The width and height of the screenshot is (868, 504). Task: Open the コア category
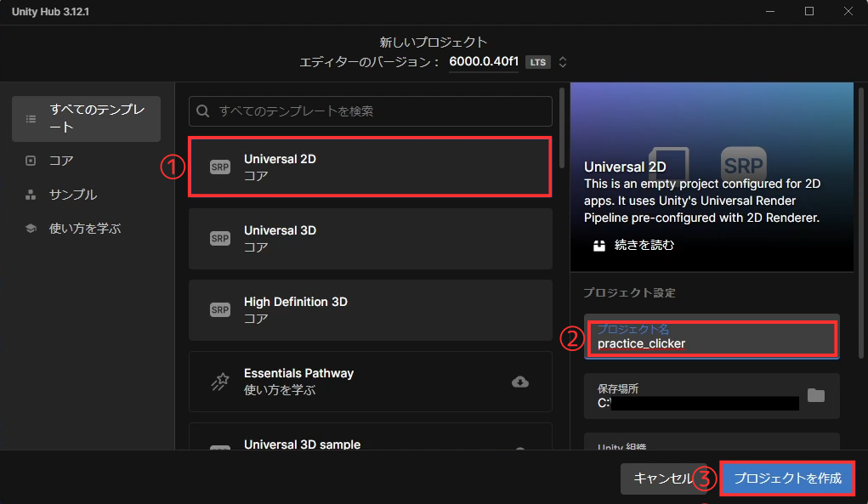(x=87, y=161)
